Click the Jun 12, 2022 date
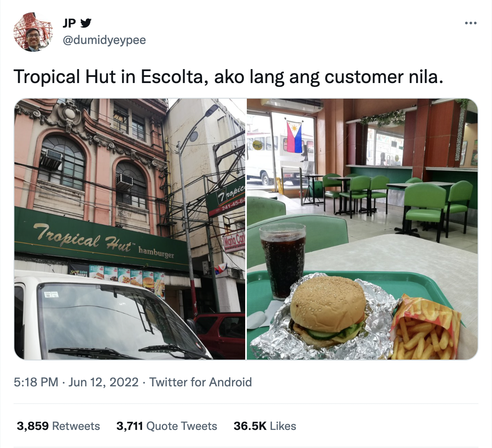The height and width of the screenshot is (448, 492). coord(103,382)
